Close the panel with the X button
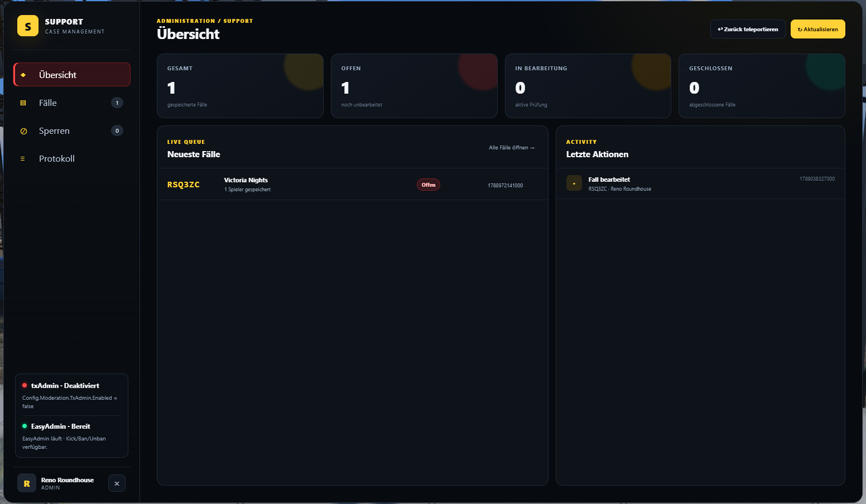866x504 pixels. tap(117, 483)
